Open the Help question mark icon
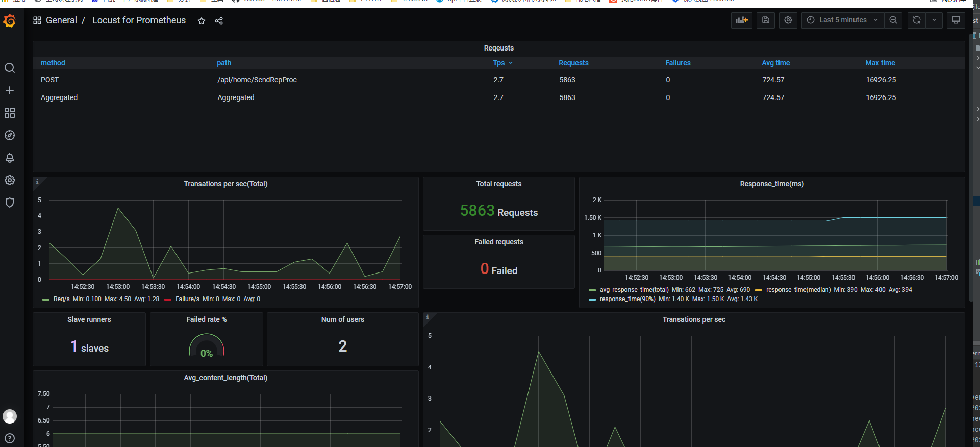 point(10,438)
